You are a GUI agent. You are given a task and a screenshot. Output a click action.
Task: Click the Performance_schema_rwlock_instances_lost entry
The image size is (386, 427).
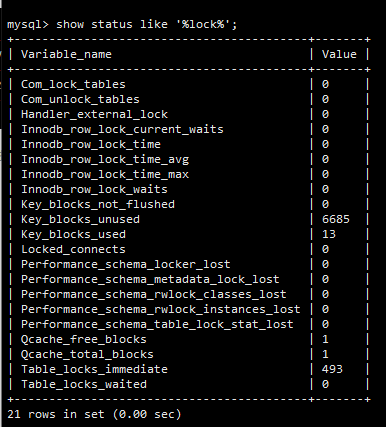[161, 309]
